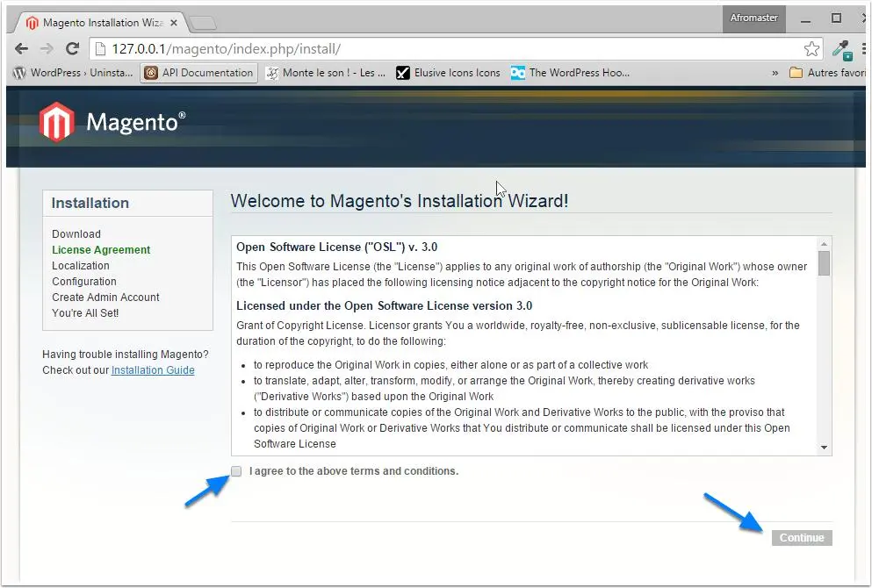
Task: Open API Documentation bookmark
Action: (x=198, y=73)
